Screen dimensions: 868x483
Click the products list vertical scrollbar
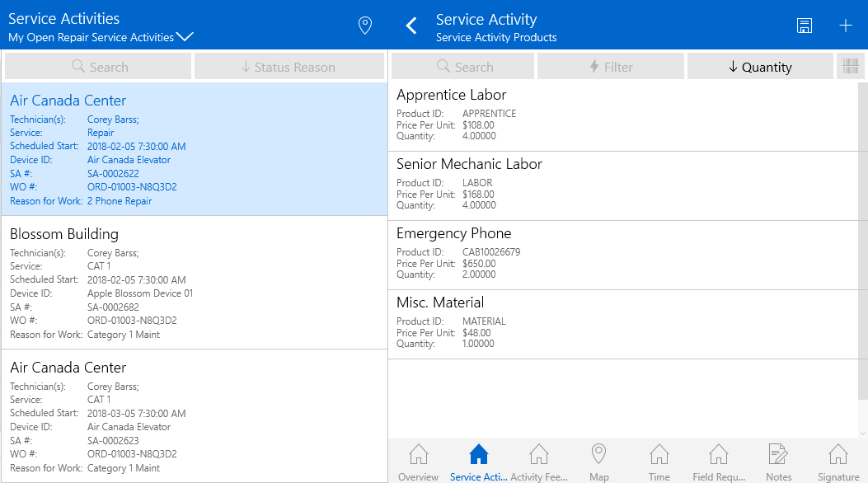coord(862,247)
